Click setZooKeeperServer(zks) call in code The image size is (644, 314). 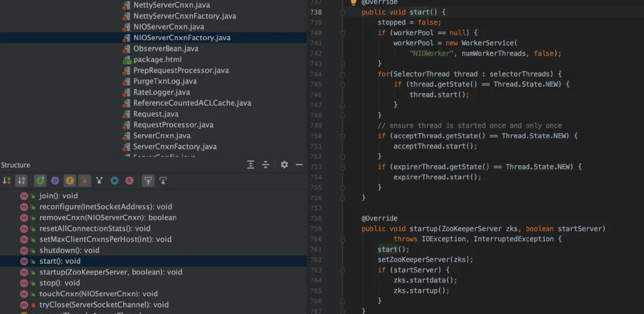(x=426, y=260)
